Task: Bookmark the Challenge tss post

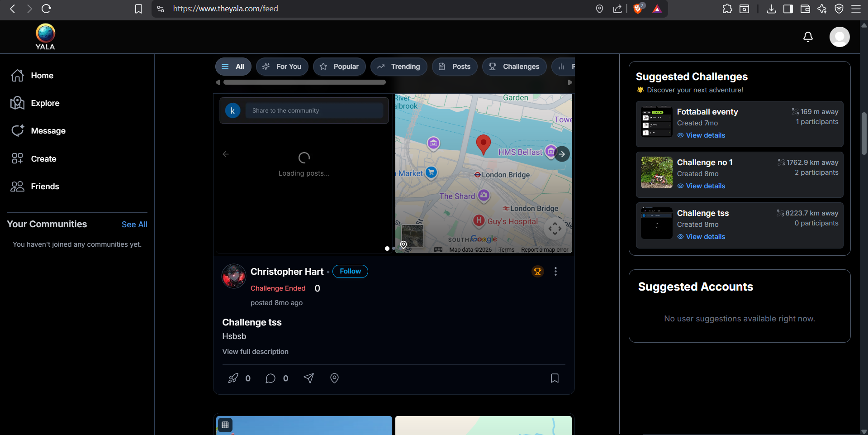Action: 555,378
